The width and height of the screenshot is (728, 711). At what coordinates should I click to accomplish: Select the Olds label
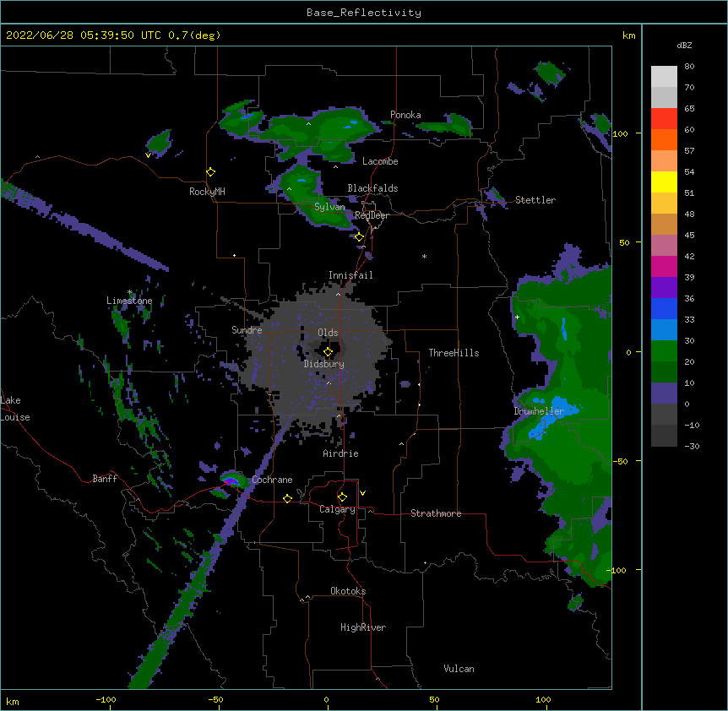point(328,333)
